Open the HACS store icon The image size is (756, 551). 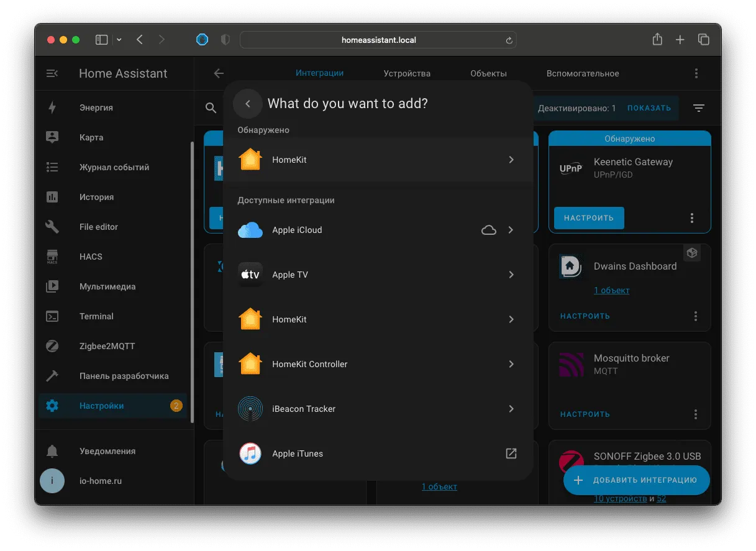pyautogui.click(x=52, y=257)
